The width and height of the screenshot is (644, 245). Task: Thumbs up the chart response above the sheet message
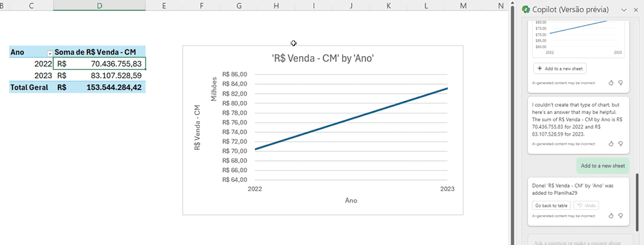611,83
